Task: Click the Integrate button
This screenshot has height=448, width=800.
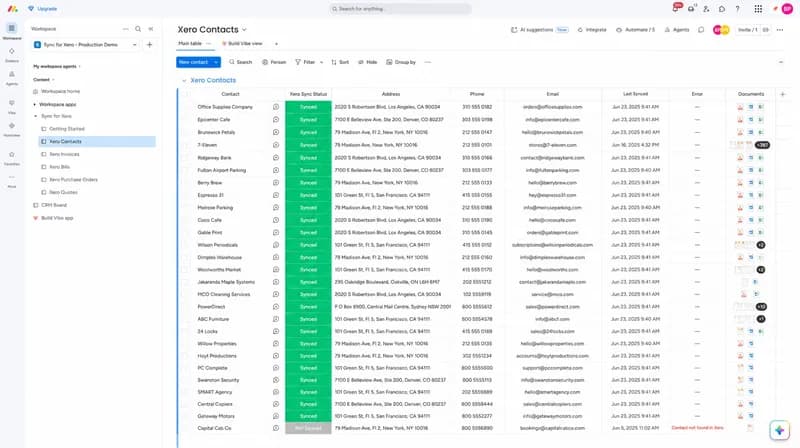Action: pos(592,30)
